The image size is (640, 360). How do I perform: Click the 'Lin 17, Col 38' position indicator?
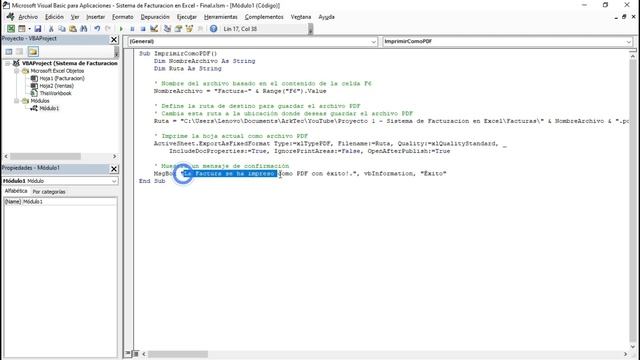point(240,29)
